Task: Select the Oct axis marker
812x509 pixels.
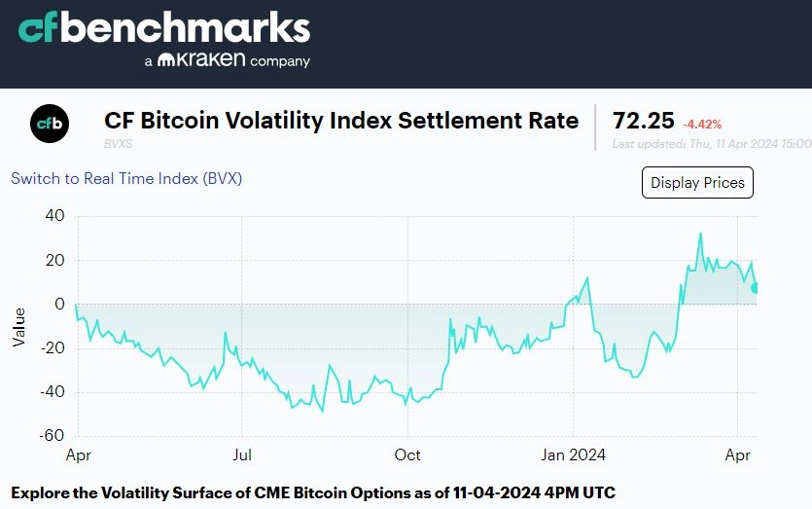Action: tap(407, 454)
